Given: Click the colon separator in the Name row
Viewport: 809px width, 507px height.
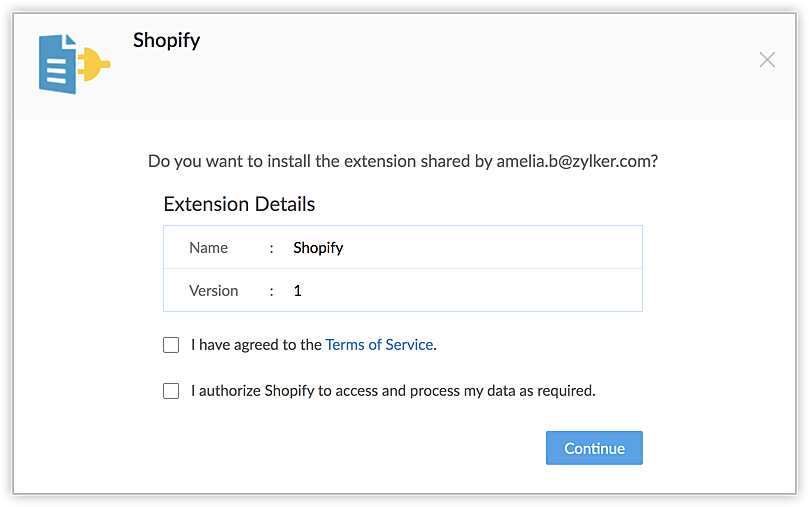Looking at the screenshot, I should click(x=271, y=248).
